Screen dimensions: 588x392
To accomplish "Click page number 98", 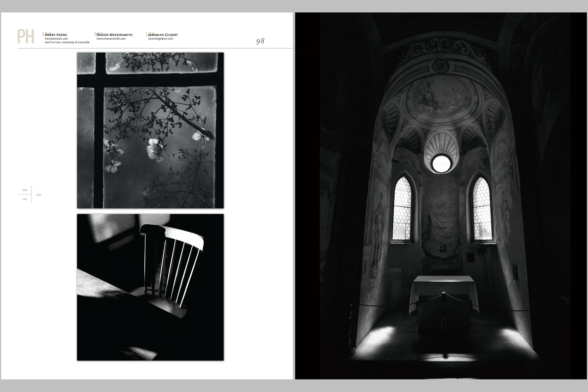I will [x=260, y=41].
